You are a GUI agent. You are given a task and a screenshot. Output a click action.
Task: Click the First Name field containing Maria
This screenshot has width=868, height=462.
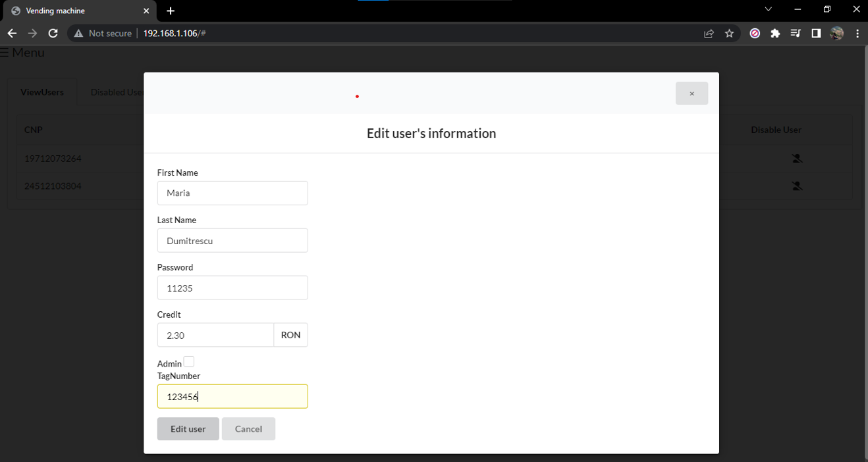[x=232, y=193]
